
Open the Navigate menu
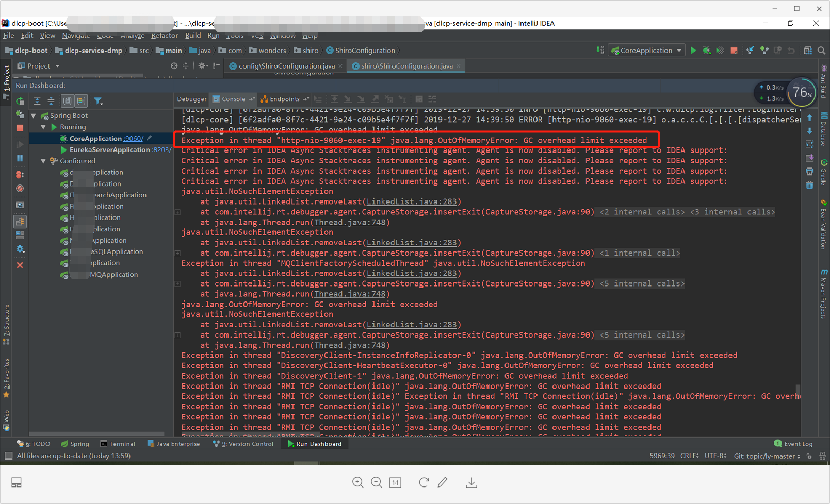pyautogui.click(x=76, y=35)
